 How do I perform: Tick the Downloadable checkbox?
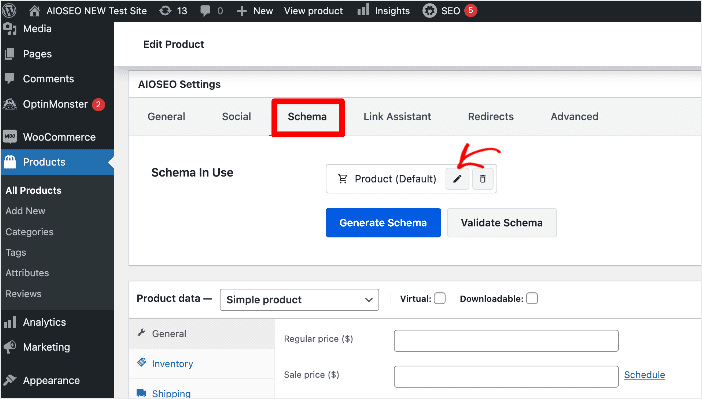point(532,298)
